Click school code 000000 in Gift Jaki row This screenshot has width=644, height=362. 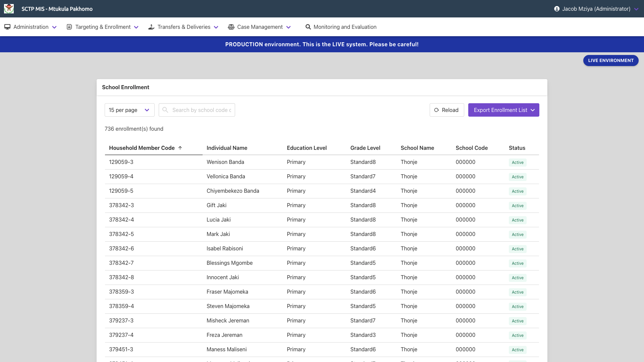465,205
